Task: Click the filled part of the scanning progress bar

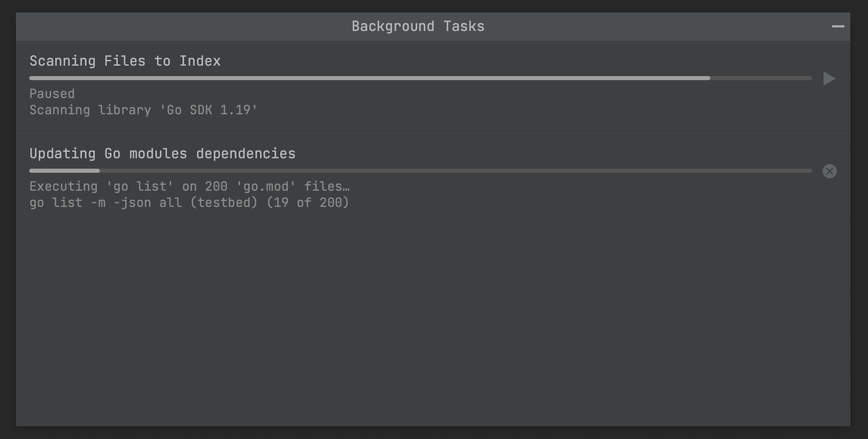Action: [x=369, y=78]
